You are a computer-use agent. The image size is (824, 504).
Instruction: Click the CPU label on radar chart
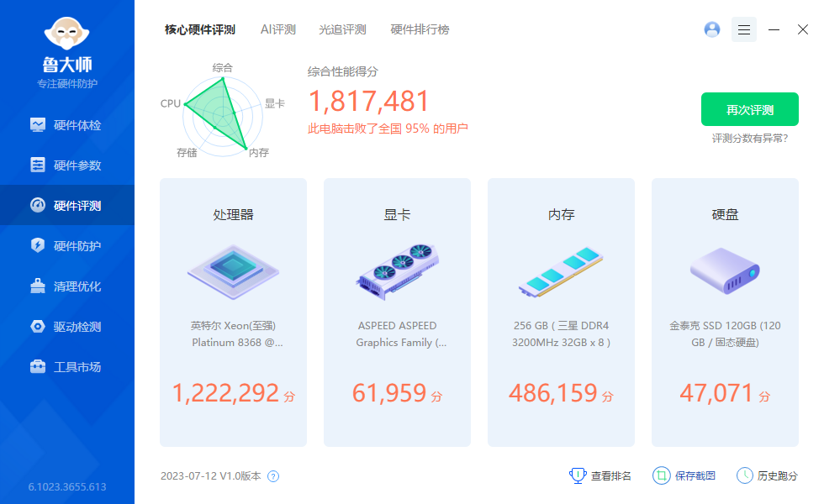170,103
